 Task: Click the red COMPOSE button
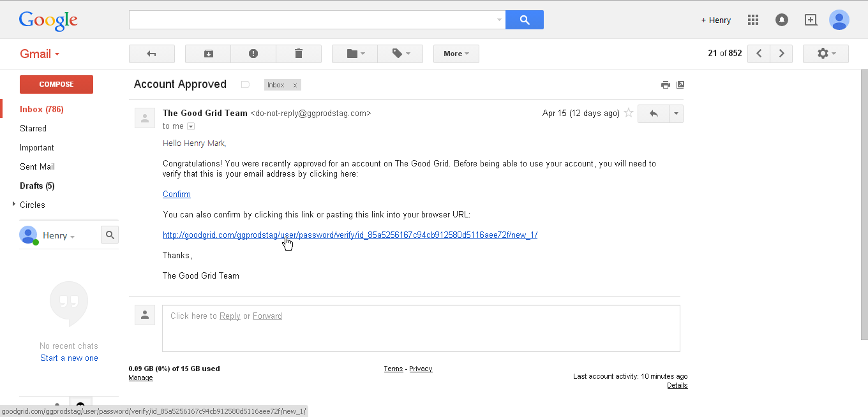[56, 84]
